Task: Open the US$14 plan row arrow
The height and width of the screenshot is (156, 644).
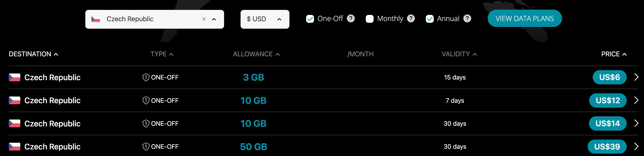Action: [x=636, y=123]
